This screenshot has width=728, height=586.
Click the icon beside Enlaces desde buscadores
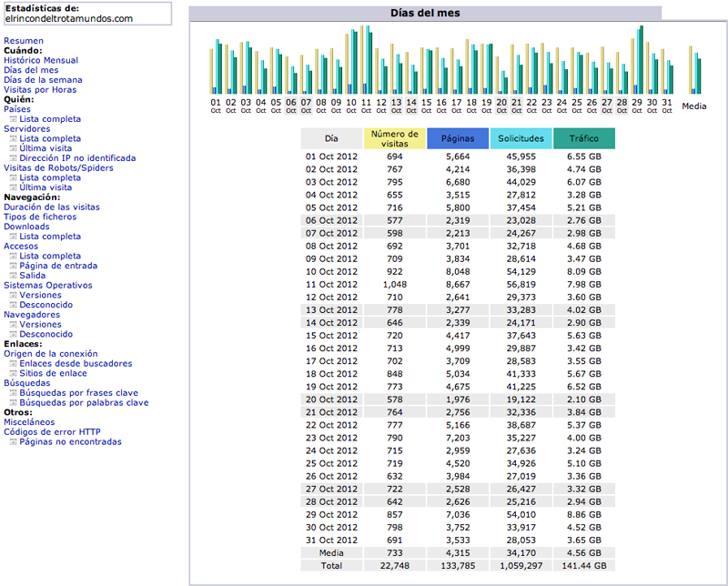pos(14,364)
